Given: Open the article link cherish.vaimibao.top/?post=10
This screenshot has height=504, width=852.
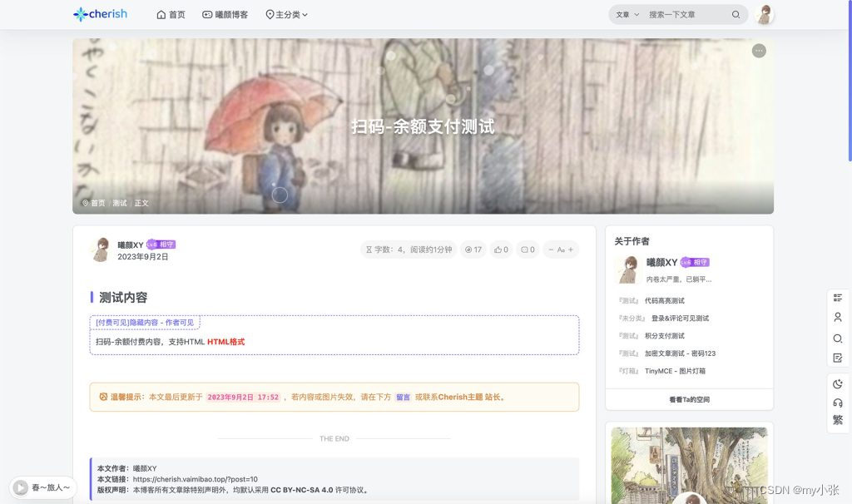Looking at the screenshot, I should click(195, 479).
